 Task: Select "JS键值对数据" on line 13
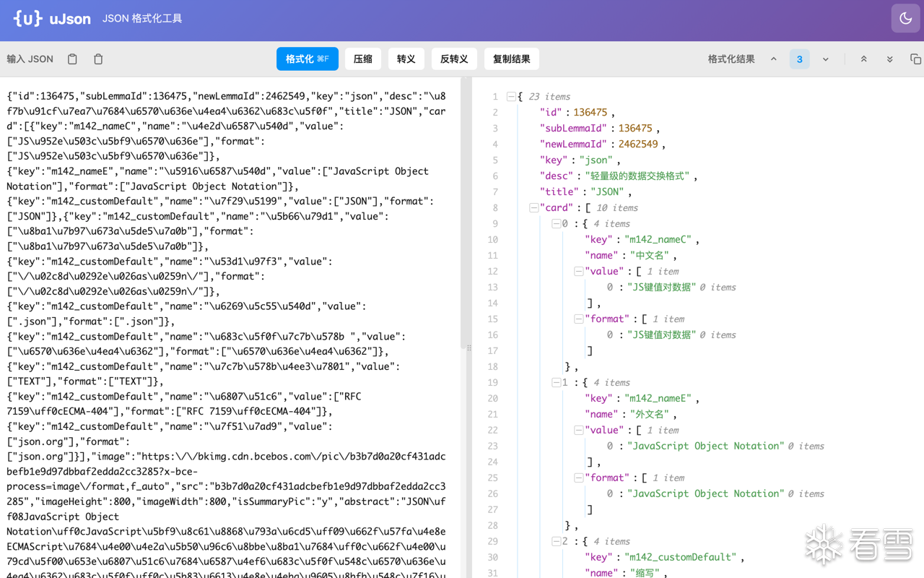coord(661,288)
